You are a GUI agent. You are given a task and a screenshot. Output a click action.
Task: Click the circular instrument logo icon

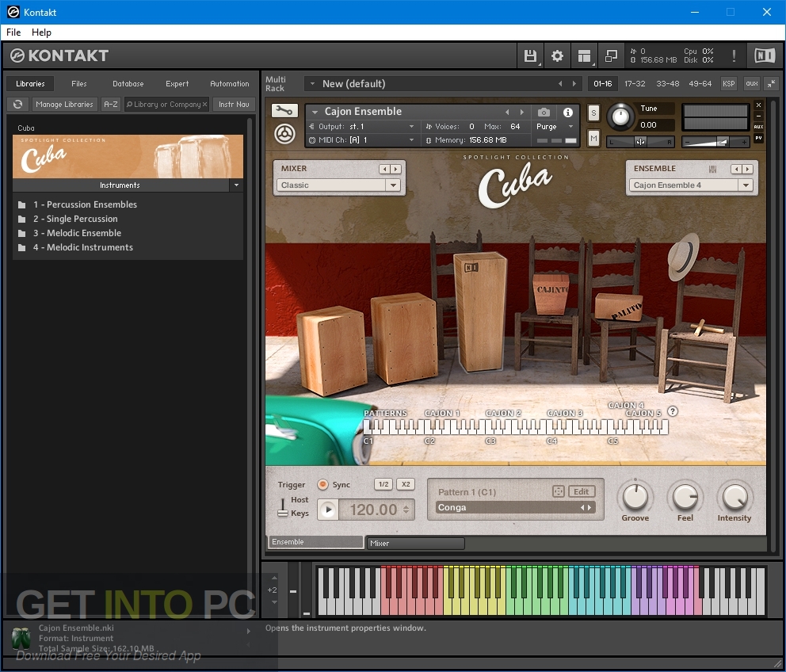(284, 134)
